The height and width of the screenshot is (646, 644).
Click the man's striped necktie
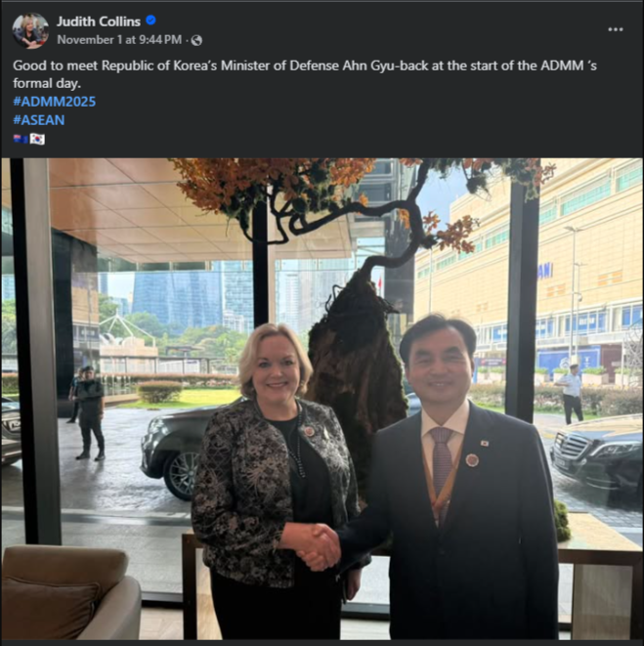[x=442, y=460]
